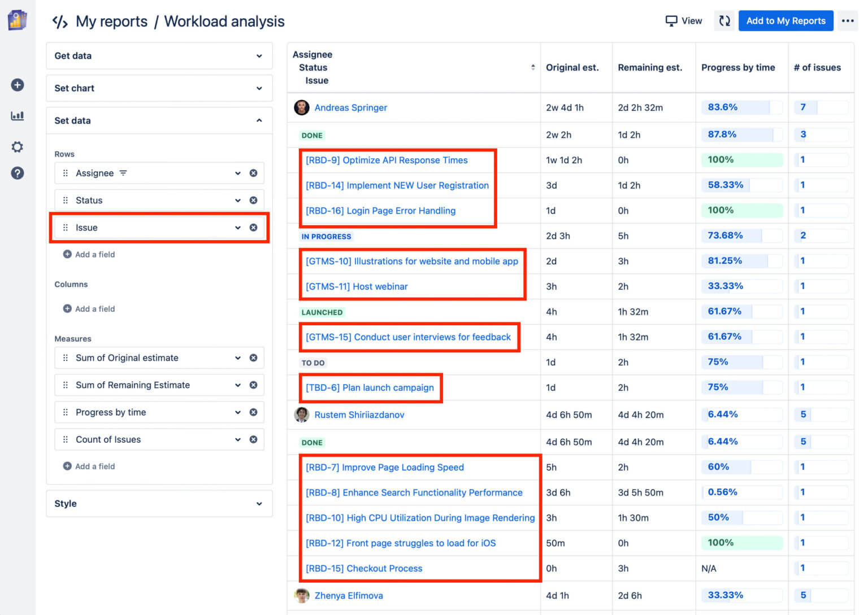The height and width of the screenshot is (615, 868).
Task: Remove the Issue field using its x icon
Action: pyautogui.click(x=253, y=228)
